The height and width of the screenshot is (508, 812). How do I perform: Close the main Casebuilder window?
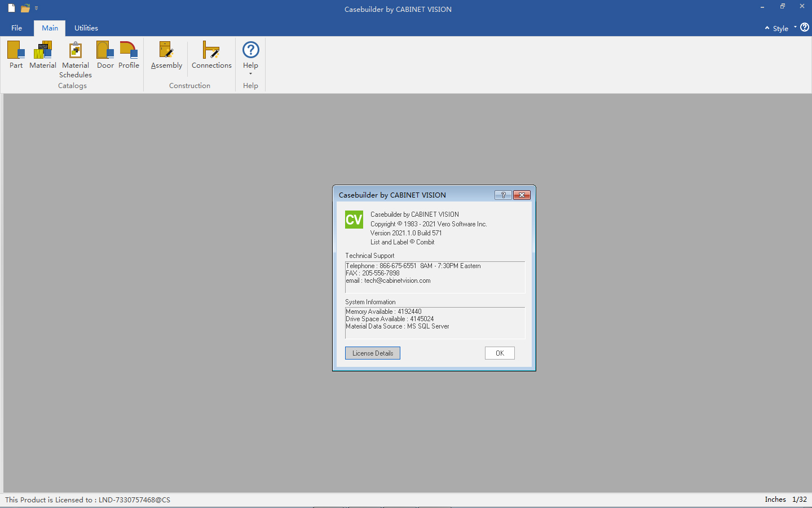coord(802,7)
